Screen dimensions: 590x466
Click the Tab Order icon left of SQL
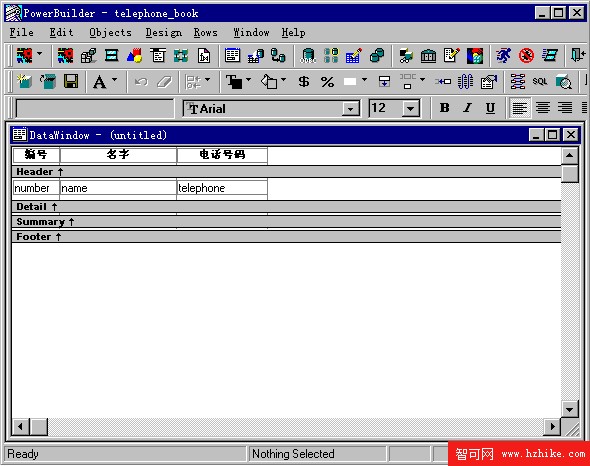pyautogui.click(x=518, y=81)
